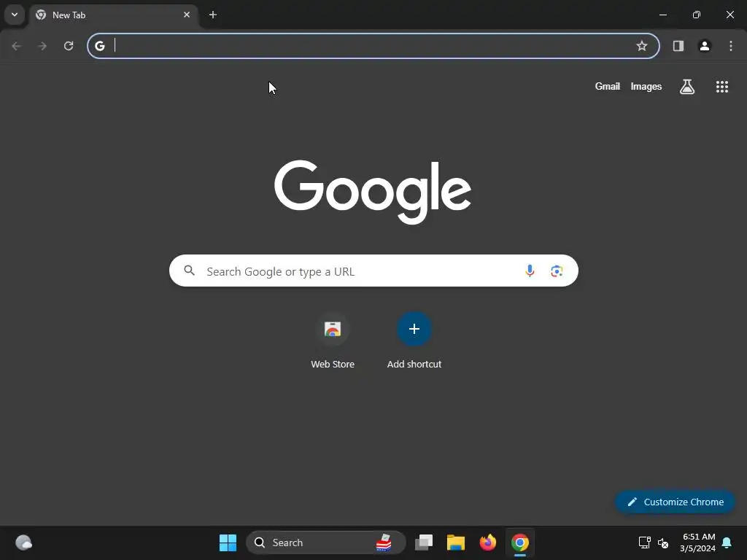
Task: Start voice search with microphone
Action: (530, 271)
